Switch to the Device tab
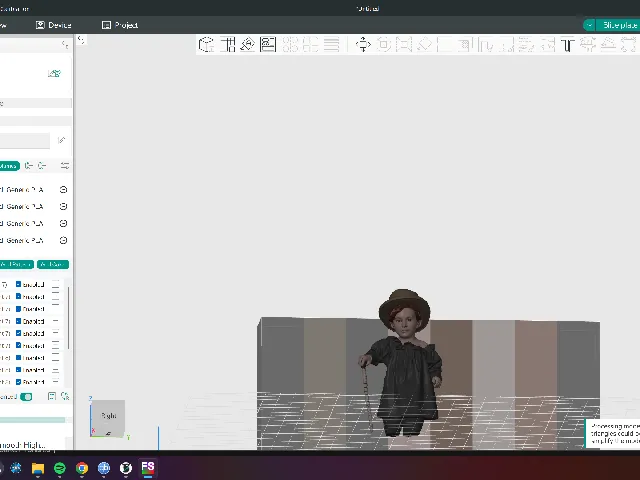Viewport: 640px width, 480px height. click(x=53, y=25)
